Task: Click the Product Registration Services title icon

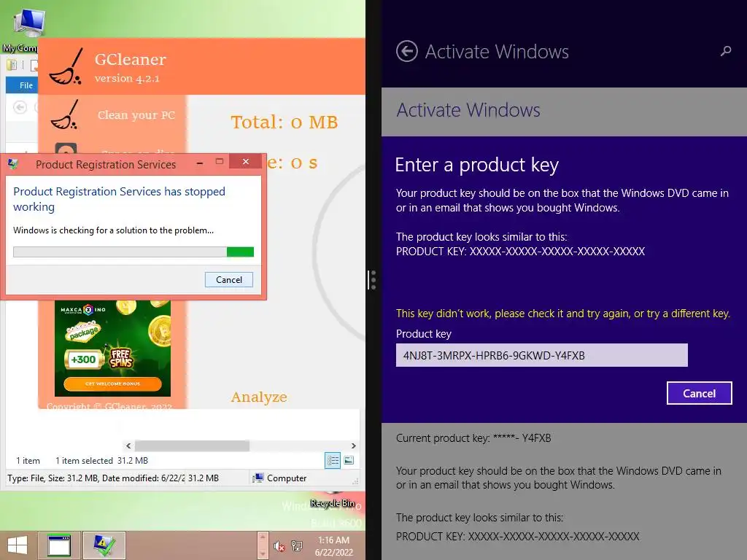Action: point(13,164)
